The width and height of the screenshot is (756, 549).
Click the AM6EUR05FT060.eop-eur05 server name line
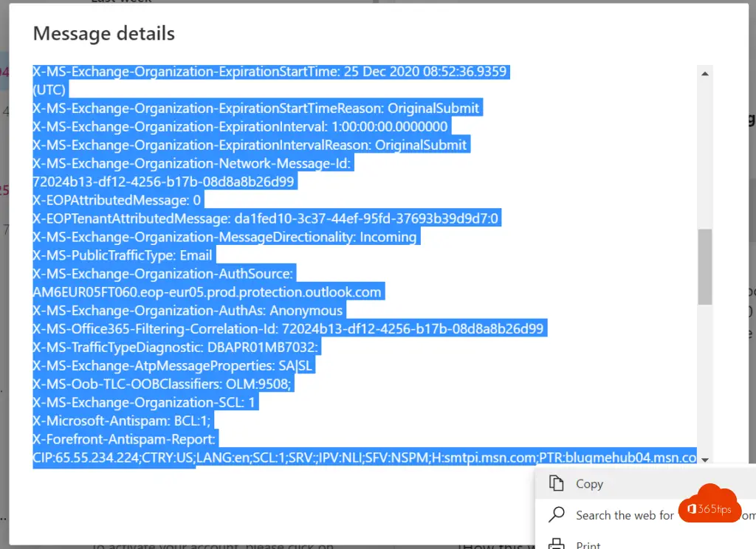tap(207, 292)
